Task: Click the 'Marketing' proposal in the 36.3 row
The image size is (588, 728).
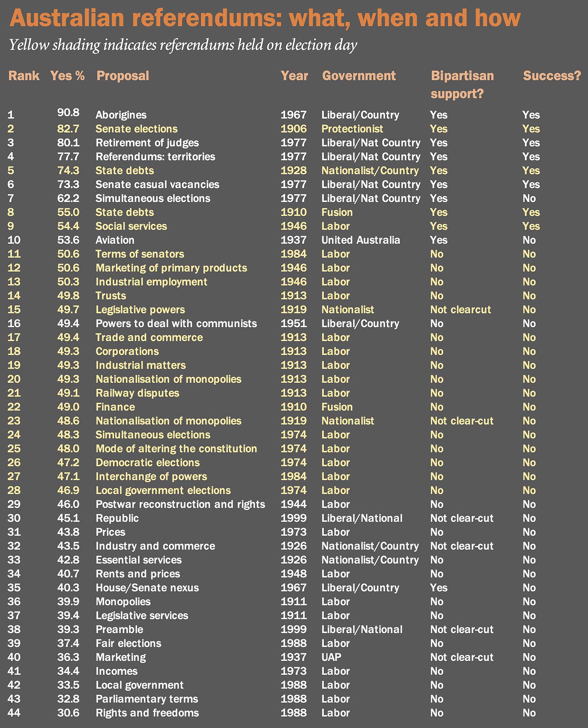Action: [121, 658]
